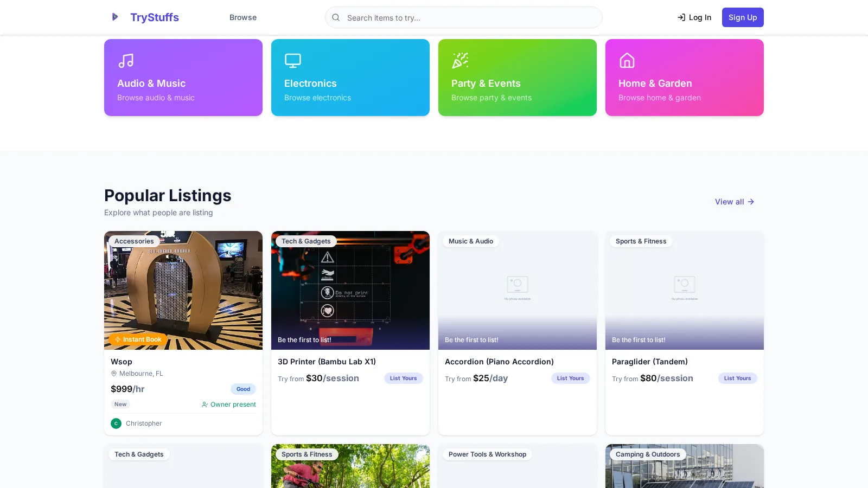The height and width of the screenshot is (488, 868).
Task: Click the Audio & Music note icon
Action: click(126, 61)
